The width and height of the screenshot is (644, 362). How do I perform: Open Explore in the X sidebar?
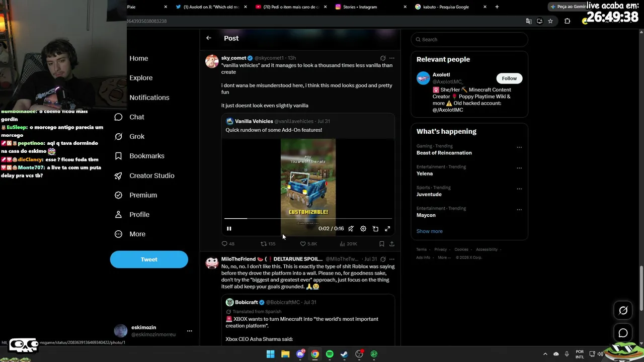pyautogui.click(x=141, y=78)
